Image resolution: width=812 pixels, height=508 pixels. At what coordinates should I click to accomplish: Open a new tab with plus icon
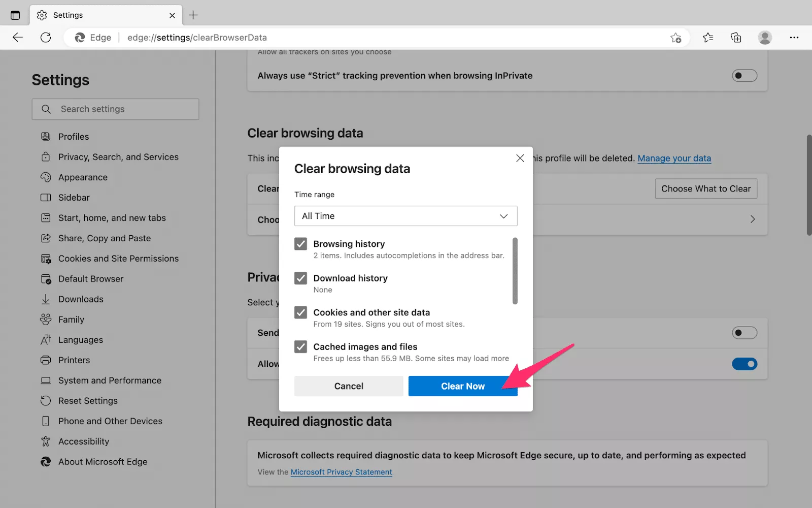pyautogui.click(x=193, y=15)
